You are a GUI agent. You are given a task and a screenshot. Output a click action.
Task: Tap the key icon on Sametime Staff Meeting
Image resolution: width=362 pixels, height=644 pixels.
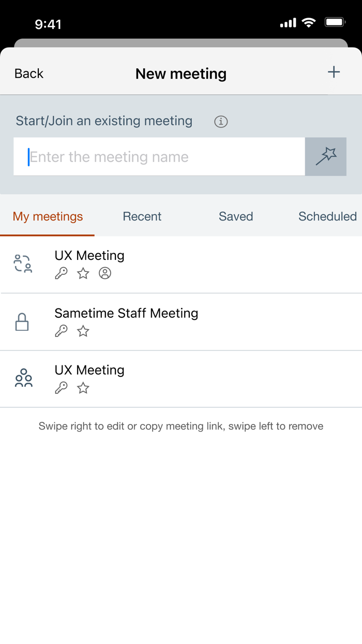(61, 330)
